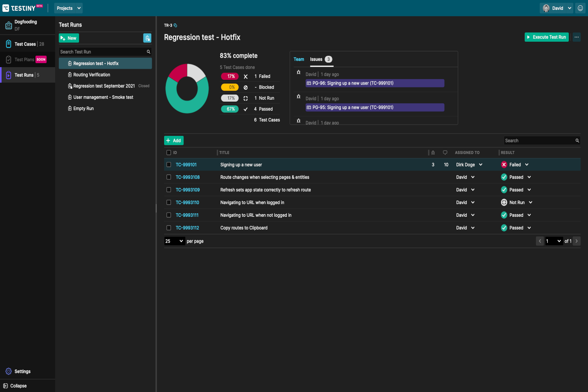
Task: Open the 25 per page selector
Action: 174,241
